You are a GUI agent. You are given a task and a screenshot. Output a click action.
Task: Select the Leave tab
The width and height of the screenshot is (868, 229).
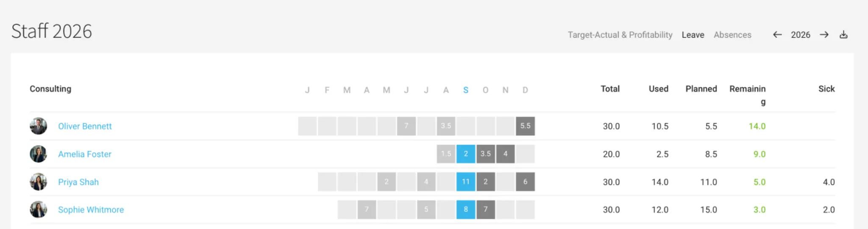[x=693, y=35]
